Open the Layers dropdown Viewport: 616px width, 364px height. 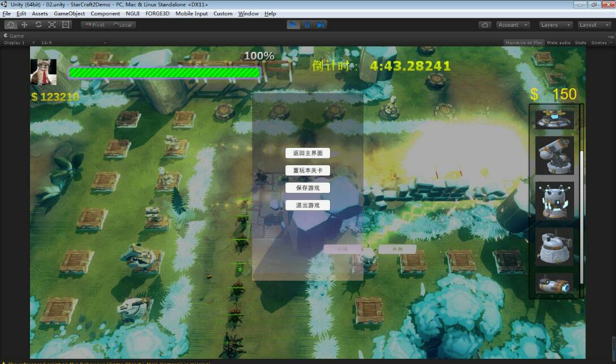[555, 25]
